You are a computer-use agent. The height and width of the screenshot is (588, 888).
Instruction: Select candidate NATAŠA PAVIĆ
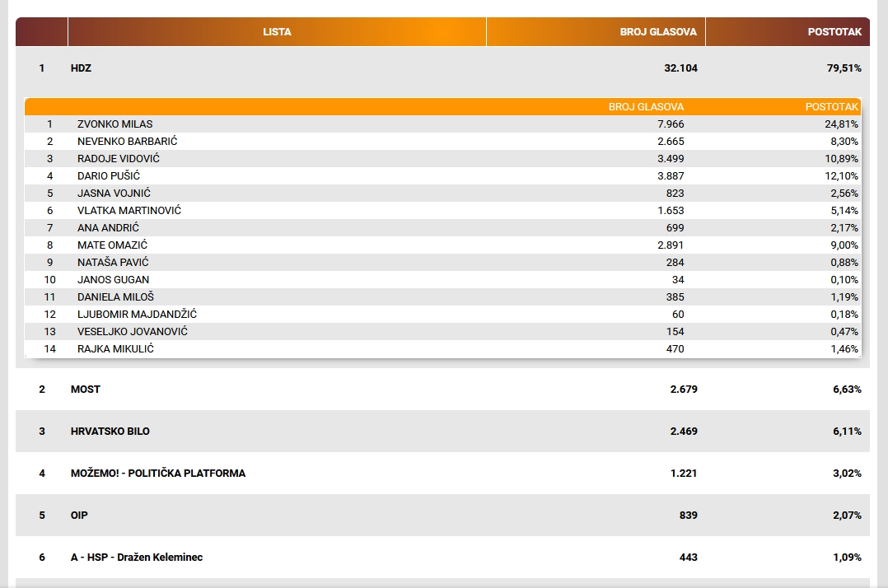(x=442, y=262)
